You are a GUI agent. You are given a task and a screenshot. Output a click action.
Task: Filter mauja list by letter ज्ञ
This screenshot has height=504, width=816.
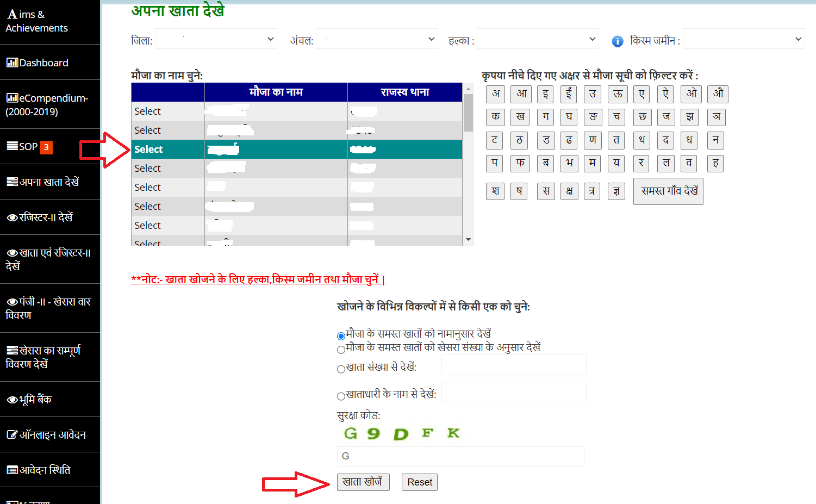click(616, 191)
